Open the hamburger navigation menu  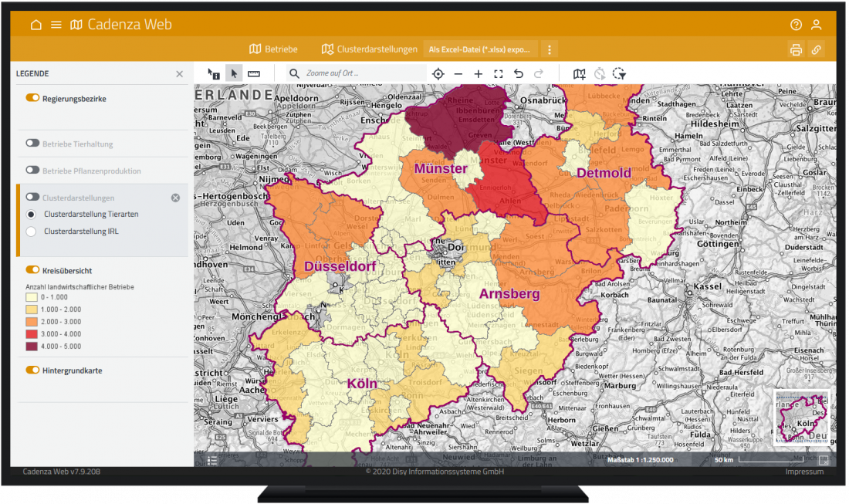coord(56,25)
